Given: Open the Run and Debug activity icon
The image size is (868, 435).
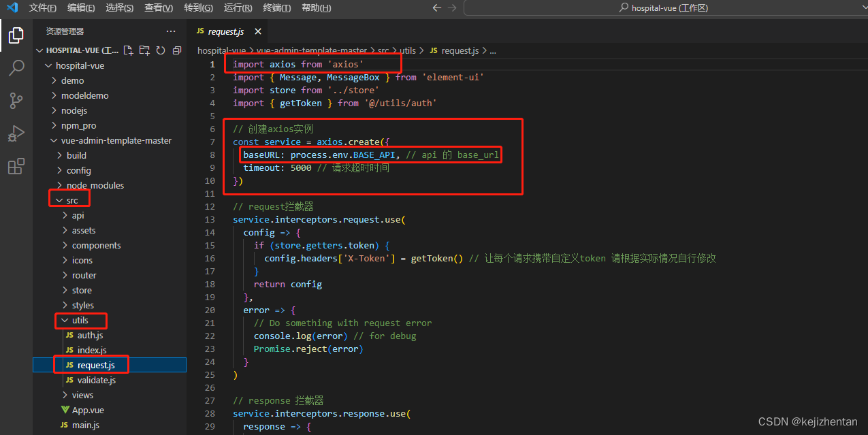Looking at the screenshot, I should click(16, 133).
